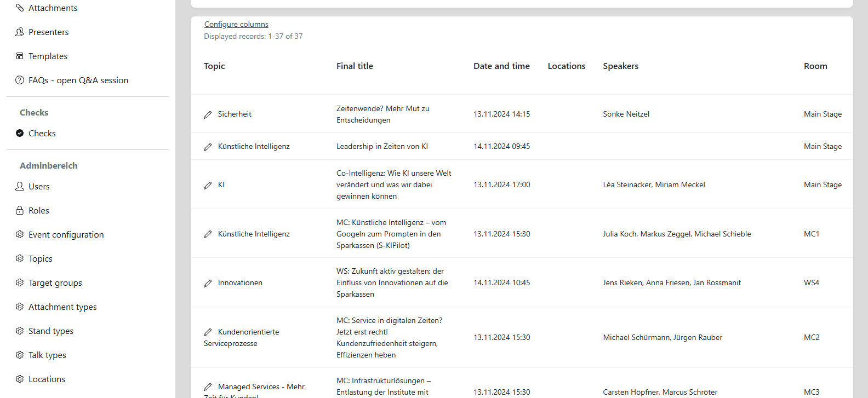Click the pencil icon beside KI topic
The image size is (868, 398).
(x=208, y=186)
